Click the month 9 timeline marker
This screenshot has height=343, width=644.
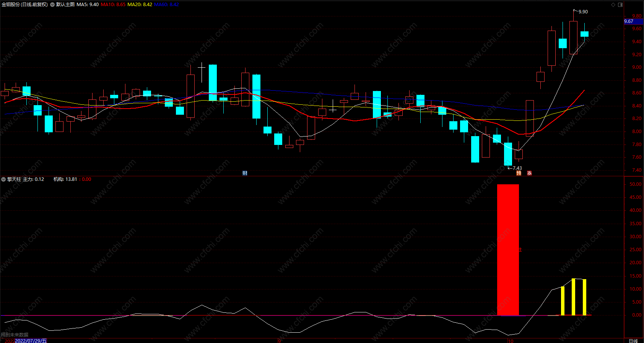[x=279, y=341]
